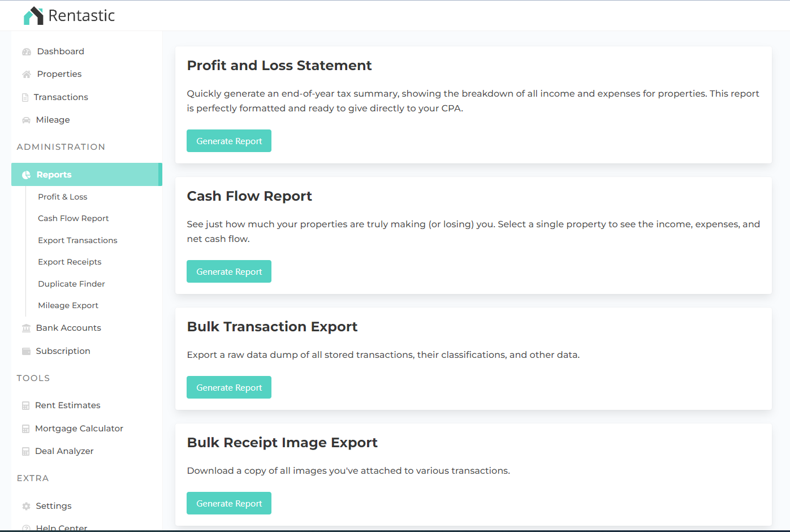Open the Help Center
This screenshot has height=532, width=790.
[x=62, y=526]
